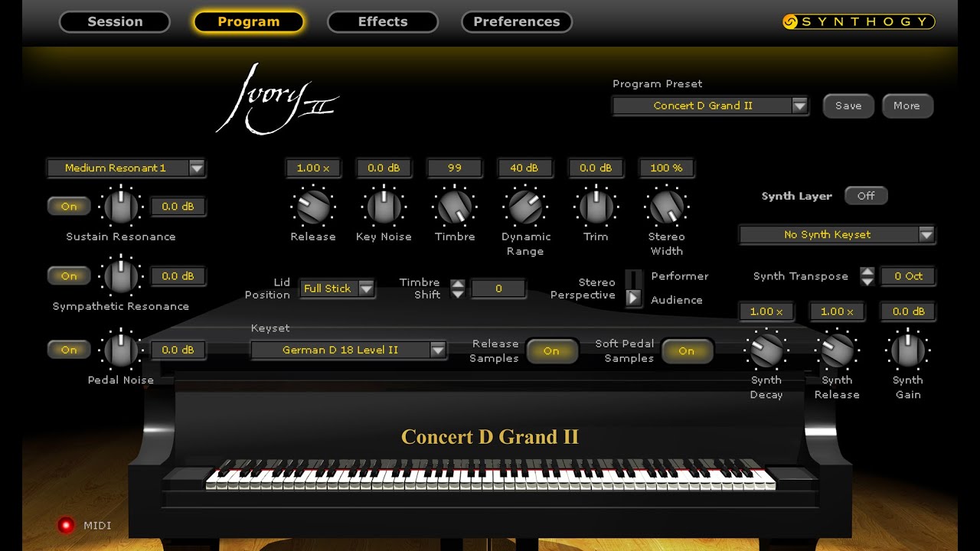Save the program preset
Image resolution: width=980 pixels, height=551 pixels.
(848, 106)
